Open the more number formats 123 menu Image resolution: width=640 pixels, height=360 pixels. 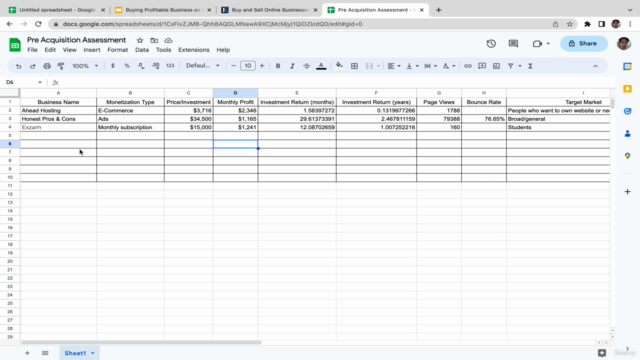pyautogui.click(x=170, y=66)
